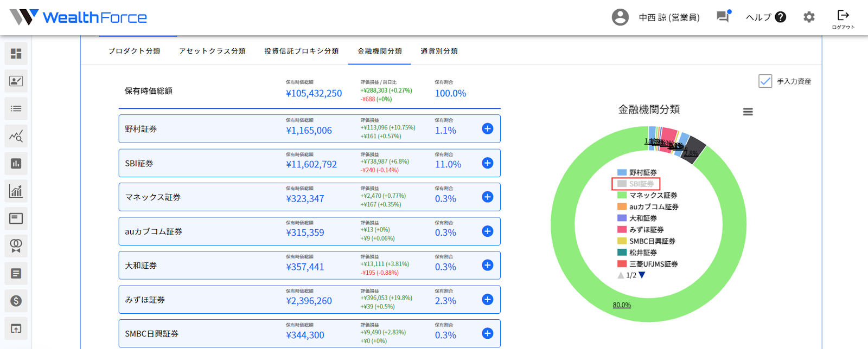The height and width of the screenshot is (349, 868).
Task: Click the large green donut segment
Action: point(563,224)
